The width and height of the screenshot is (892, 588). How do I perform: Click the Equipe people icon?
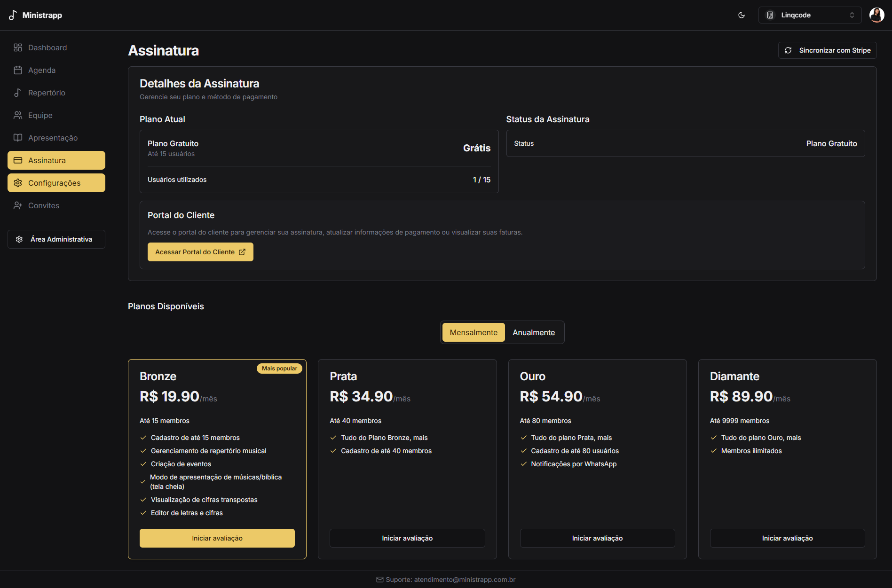click(18, 115)
